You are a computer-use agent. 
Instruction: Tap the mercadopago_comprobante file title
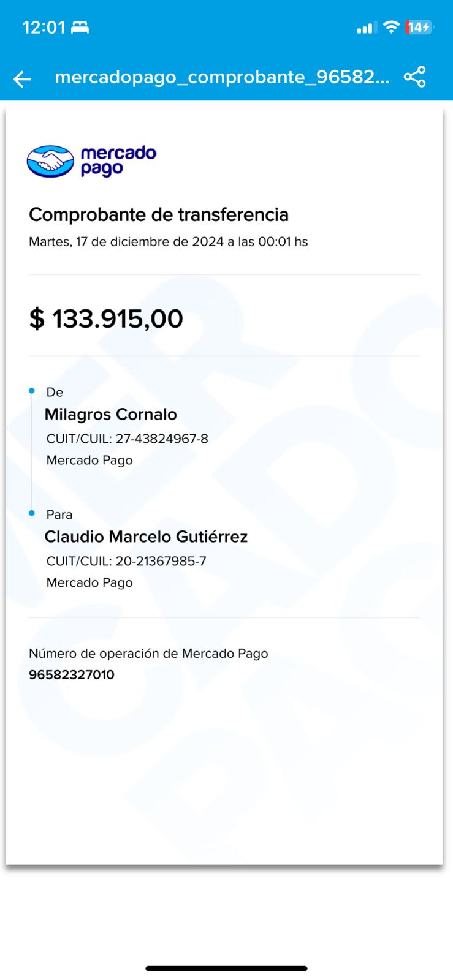click(222, 77)
